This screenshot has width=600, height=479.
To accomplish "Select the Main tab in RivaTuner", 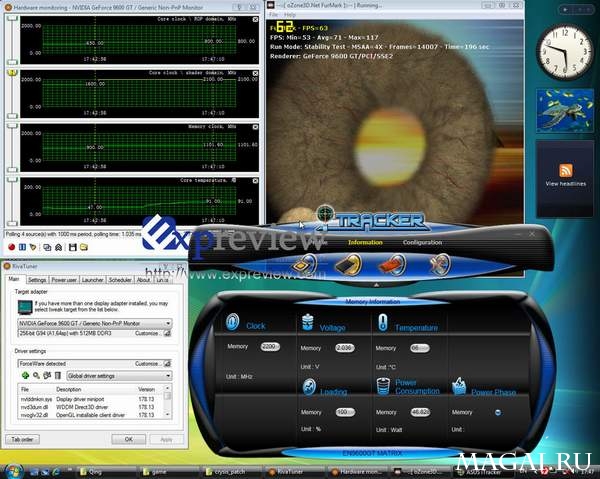I will [14, 279].
